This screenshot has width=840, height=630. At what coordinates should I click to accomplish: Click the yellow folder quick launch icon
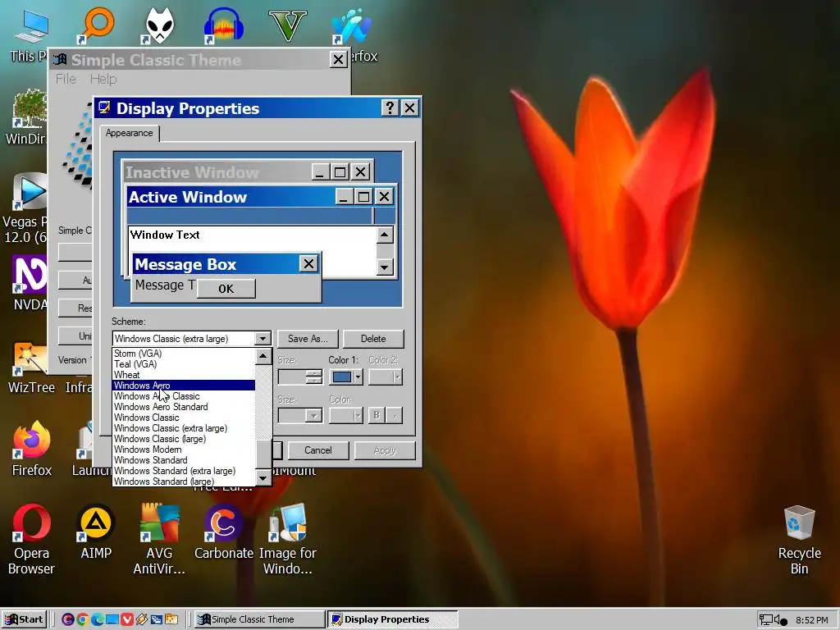pos(171,620)
